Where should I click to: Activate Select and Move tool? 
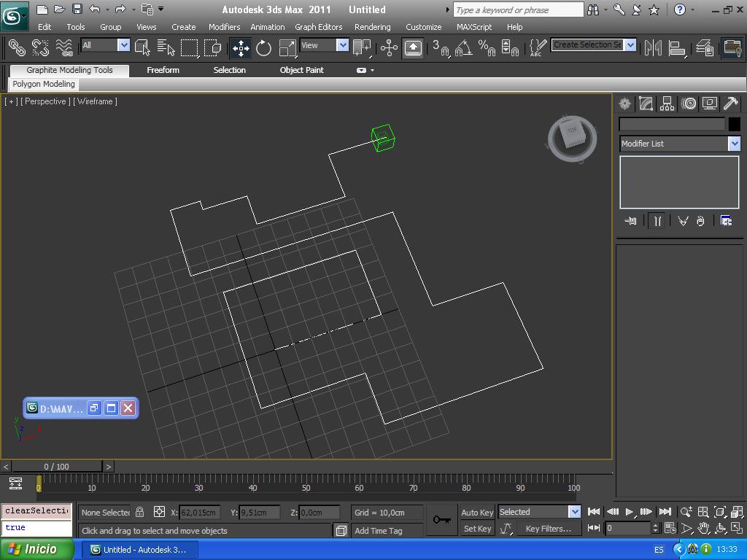[x=241, y=47]
